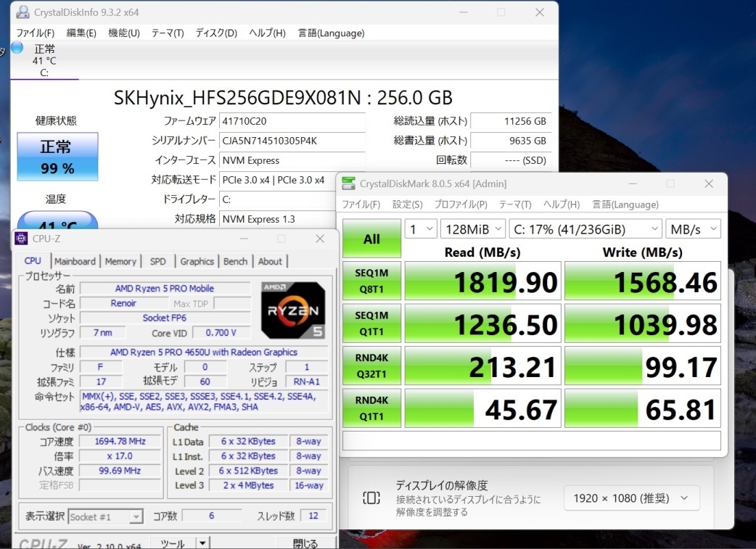
Task: Click the firmware value 41710C20
Action: point(292,121)
